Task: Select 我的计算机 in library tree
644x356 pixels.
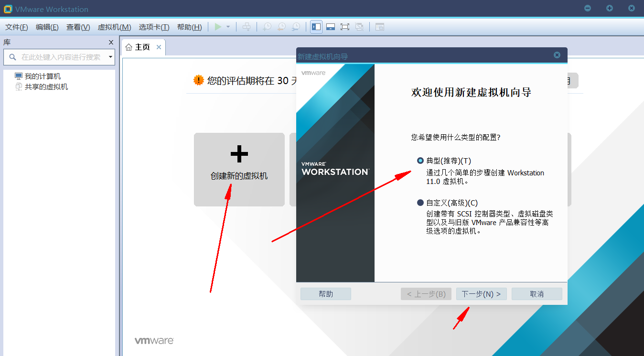Action: pos(43,76)
